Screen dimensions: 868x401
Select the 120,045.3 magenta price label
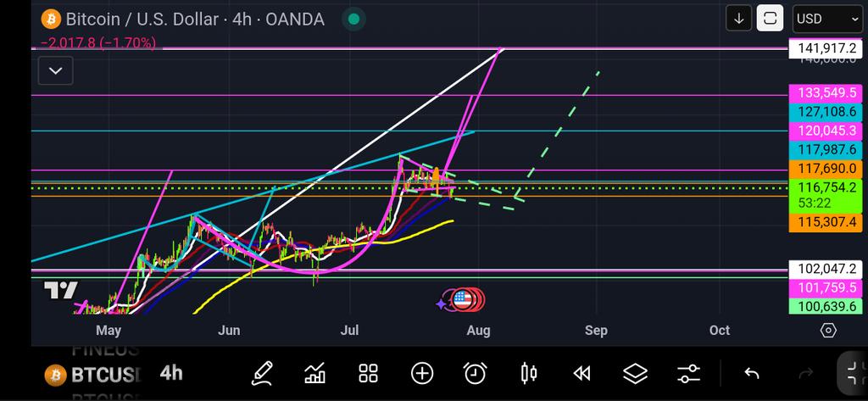pos(826,131)
